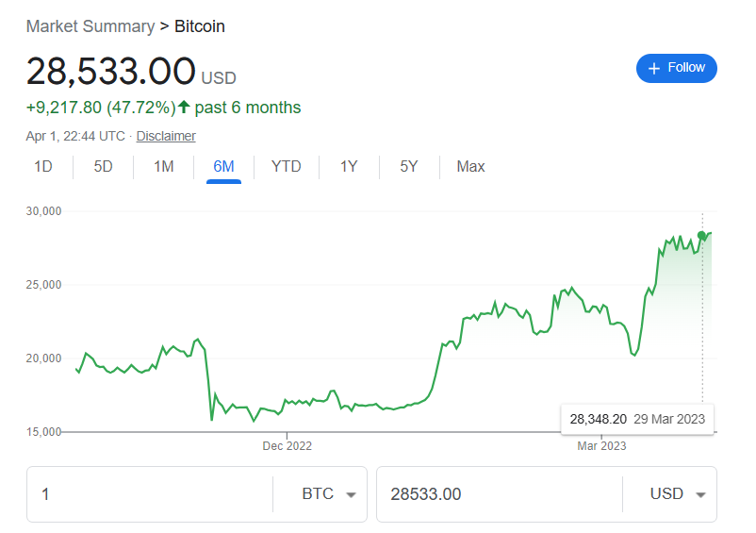Select the 6M chart range tab
This screenshot has height=533, width=756.
[223, 167]
